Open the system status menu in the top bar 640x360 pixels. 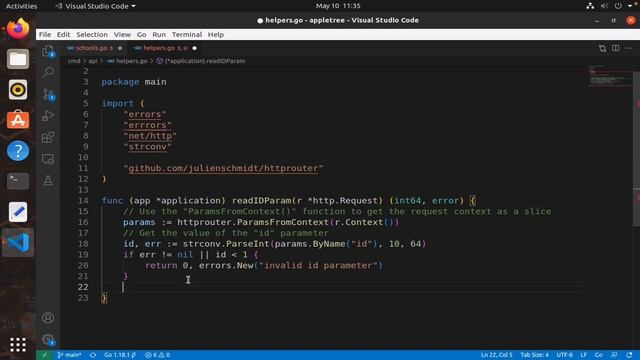pyautogui.click(x=610, y=6)
